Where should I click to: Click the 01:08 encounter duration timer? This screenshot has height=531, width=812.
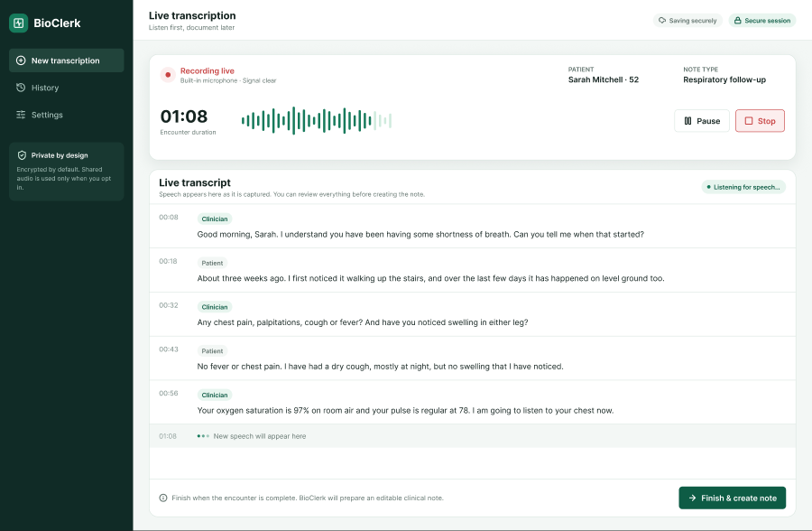tap(184, 116)
